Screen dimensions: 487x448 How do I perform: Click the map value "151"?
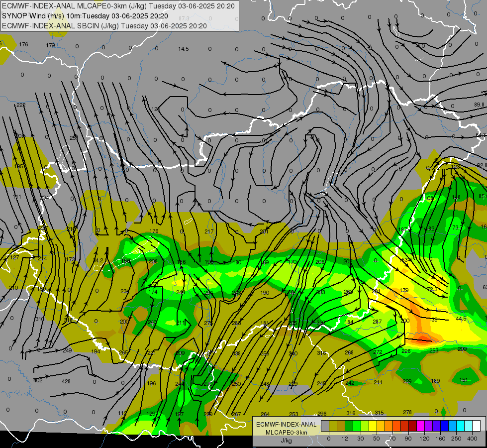464,380
